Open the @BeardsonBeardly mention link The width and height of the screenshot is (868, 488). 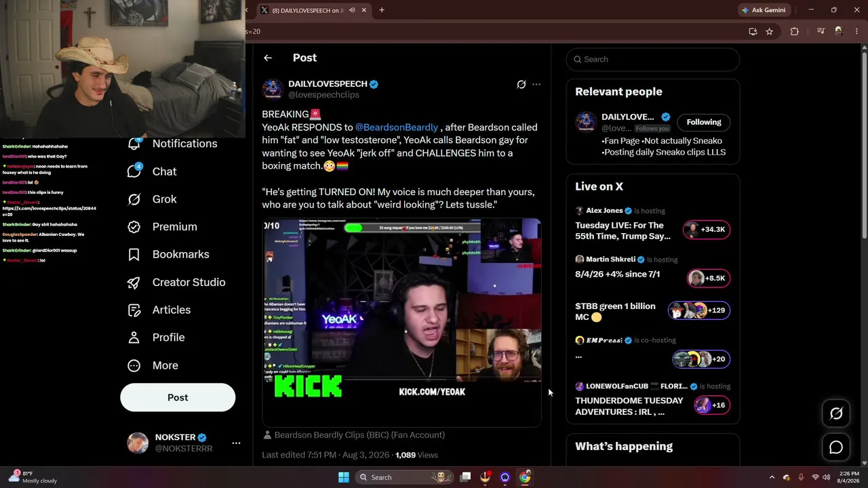click(x=397, y=127)
